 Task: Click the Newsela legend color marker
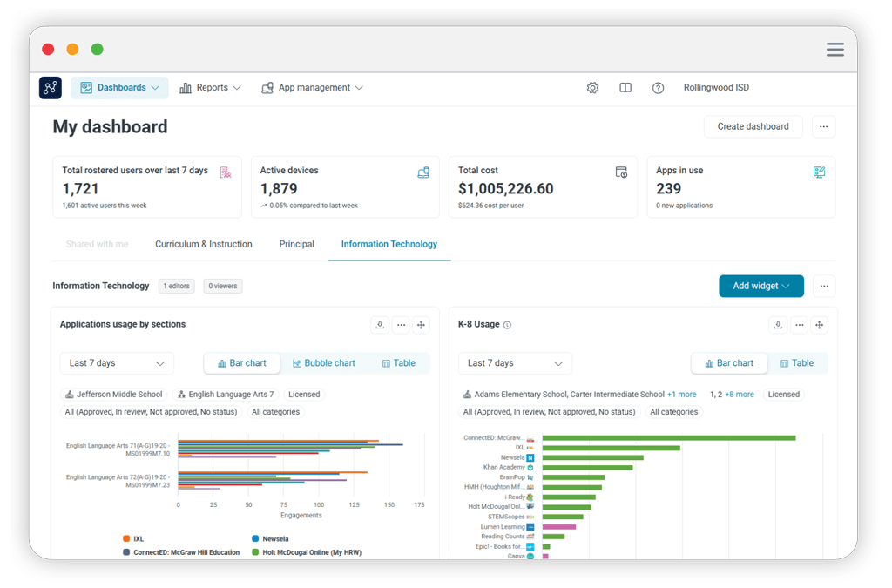[x=253, y=538]
